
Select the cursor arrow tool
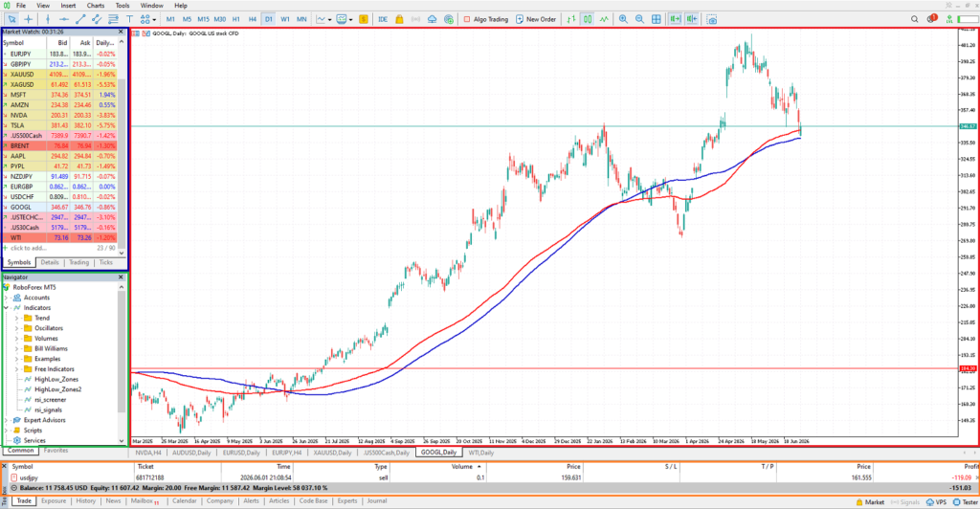coord(11,19)
